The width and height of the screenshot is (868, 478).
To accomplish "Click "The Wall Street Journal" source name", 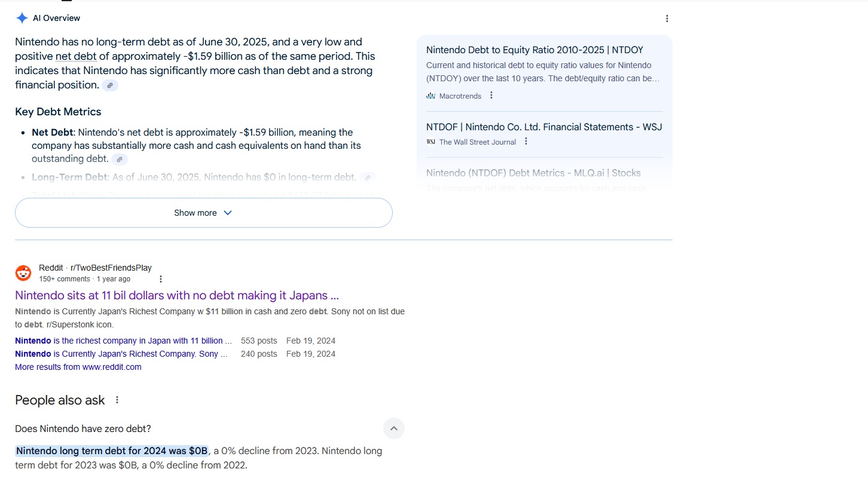I will 478,142.
